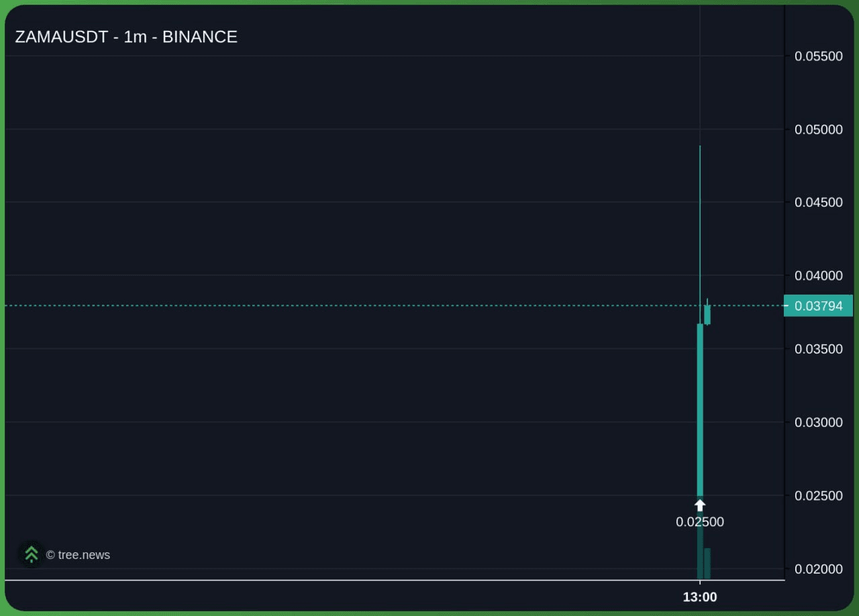Click the 0.03000 price axis label
Viewport: 859px width, 616px height.
tap(819, 422)
